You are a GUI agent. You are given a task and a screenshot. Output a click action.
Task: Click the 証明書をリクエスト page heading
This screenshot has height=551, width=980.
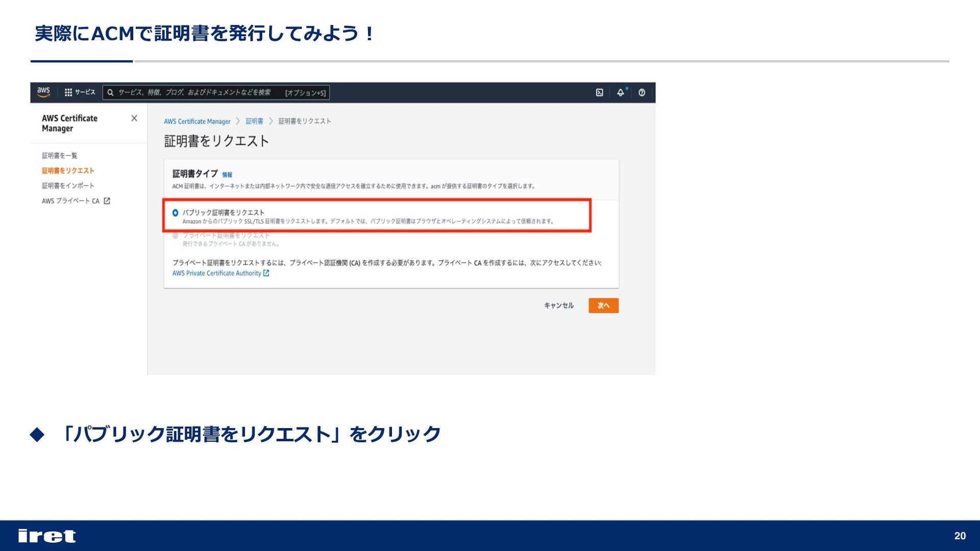coord(216,141)
